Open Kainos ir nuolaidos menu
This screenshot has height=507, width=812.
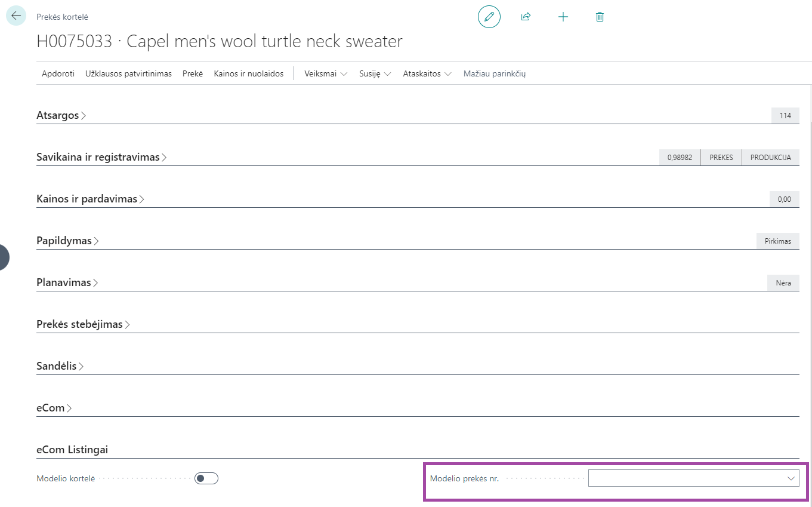249,73
